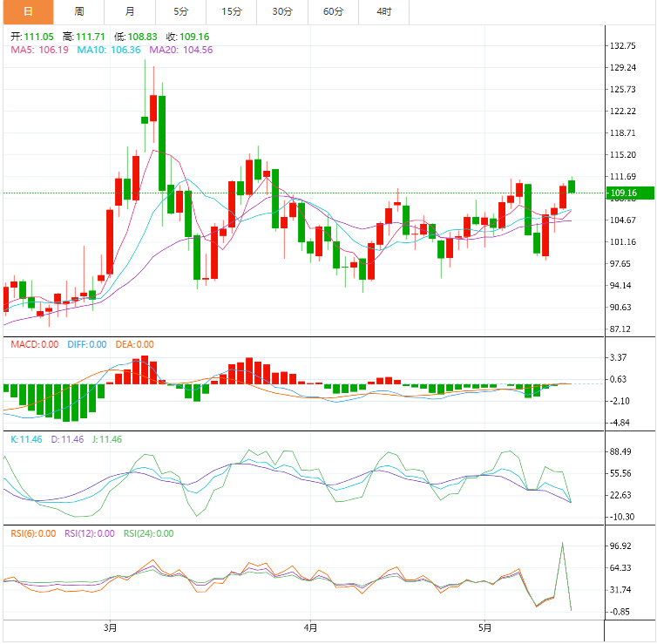Choose the 15分 interval tab
The image size is (657, 644).
pyautogui.click(x=231, y=11)
